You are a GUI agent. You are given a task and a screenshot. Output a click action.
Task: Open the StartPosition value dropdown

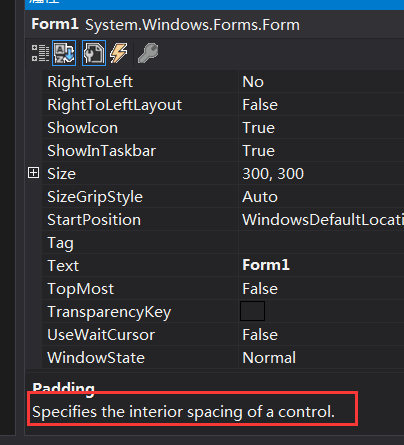click(x=321, y=220)
